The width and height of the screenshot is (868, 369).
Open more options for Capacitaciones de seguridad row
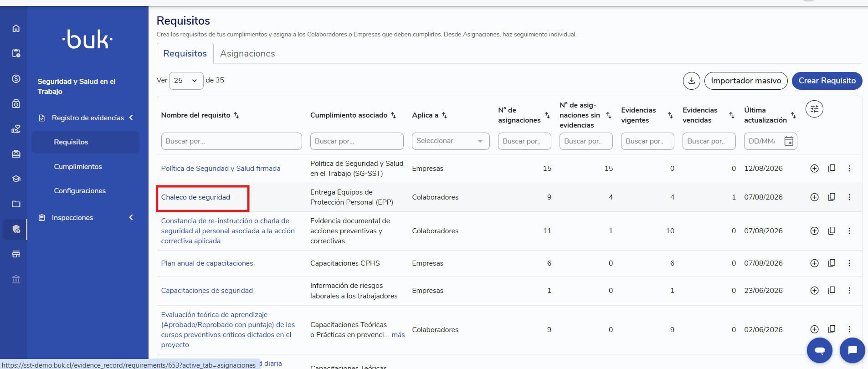click(x=849, y=291)
